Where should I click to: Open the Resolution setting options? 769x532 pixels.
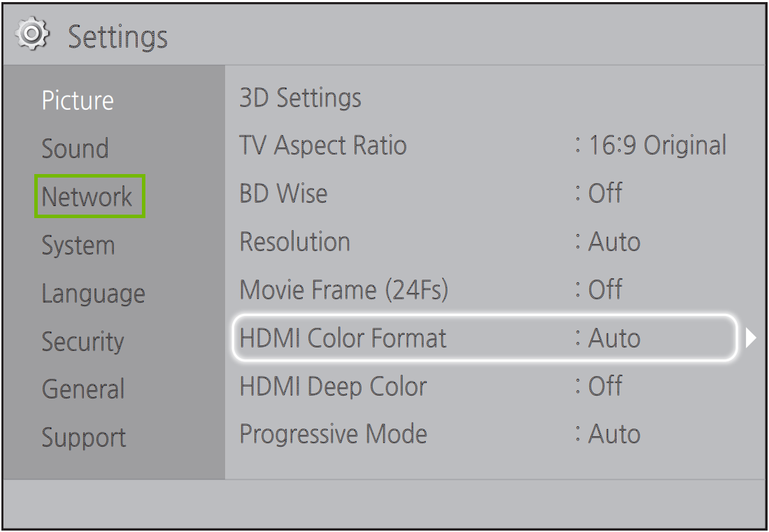pos(293,241)
